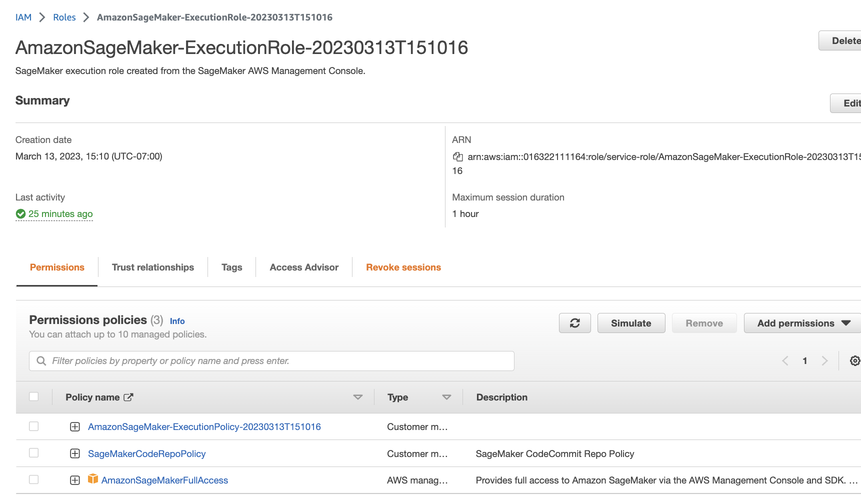This screenshot has width=861, height=504.
Task: Click the 25 minutes ago last activity link
Action: 60,214
